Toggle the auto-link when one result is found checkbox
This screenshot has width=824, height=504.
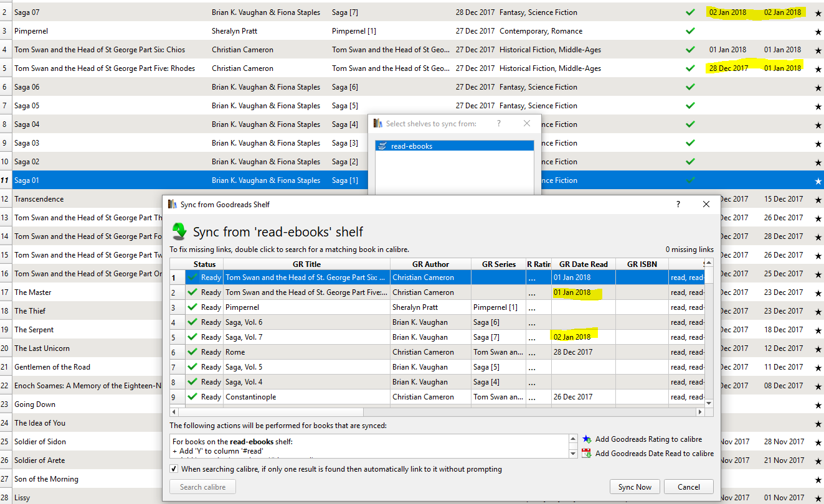tap(174, 469)
